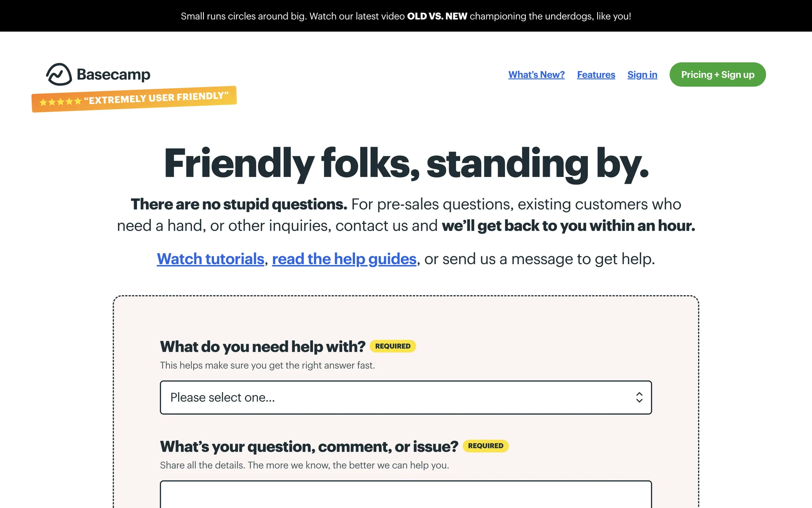
Task: Open the Features navigation link
Action: [x=596, y=75]
